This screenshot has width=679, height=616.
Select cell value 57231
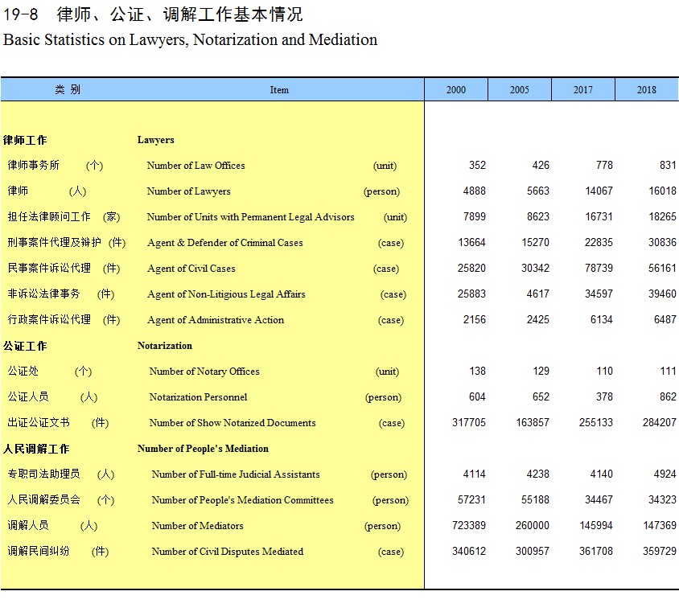point(471,499)
